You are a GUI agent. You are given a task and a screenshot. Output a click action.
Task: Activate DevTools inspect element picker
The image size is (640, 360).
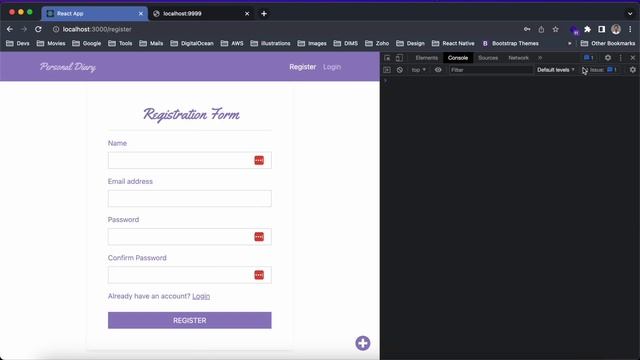pos(387,58)
